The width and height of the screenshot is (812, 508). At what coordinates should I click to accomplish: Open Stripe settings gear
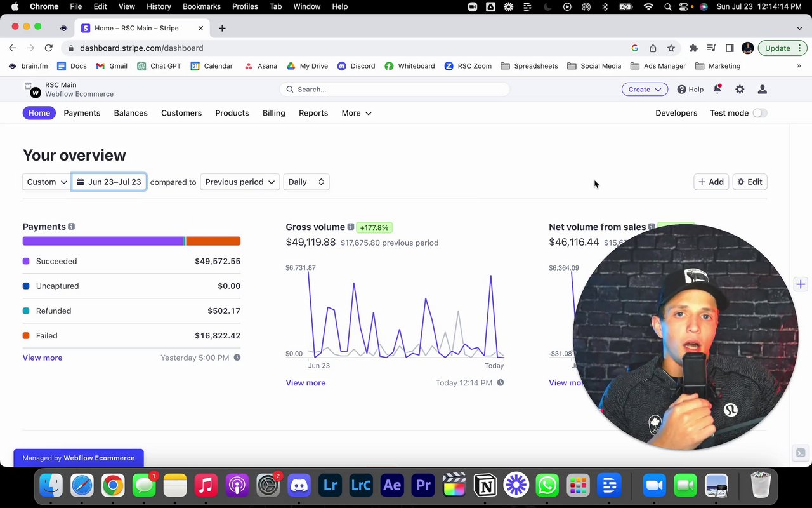(740, 90)
